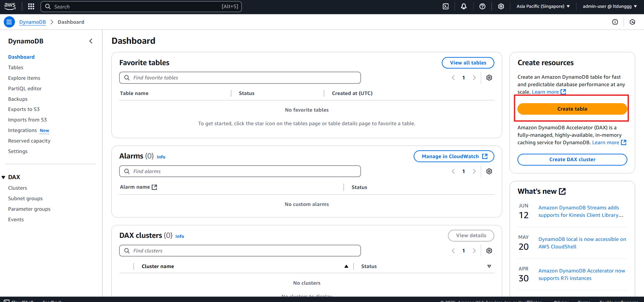This screenshot has width=644, height=302.
Task: Select Dashboard in the sidebar
Action: [21, 57]
